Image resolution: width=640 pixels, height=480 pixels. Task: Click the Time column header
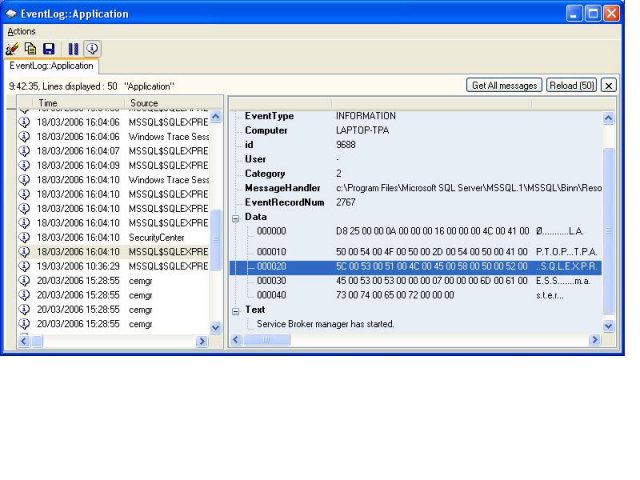tap(78, 103)
